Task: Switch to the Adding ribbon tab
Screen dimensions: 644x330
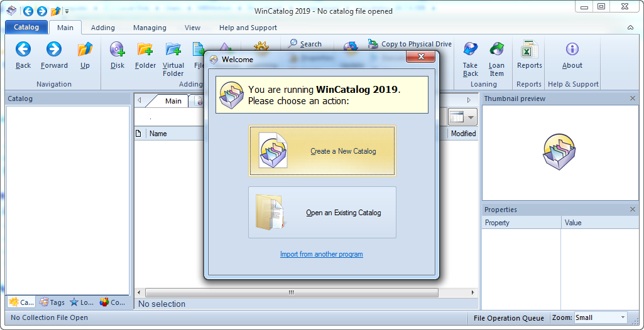Action: click(x=102, y=28)
